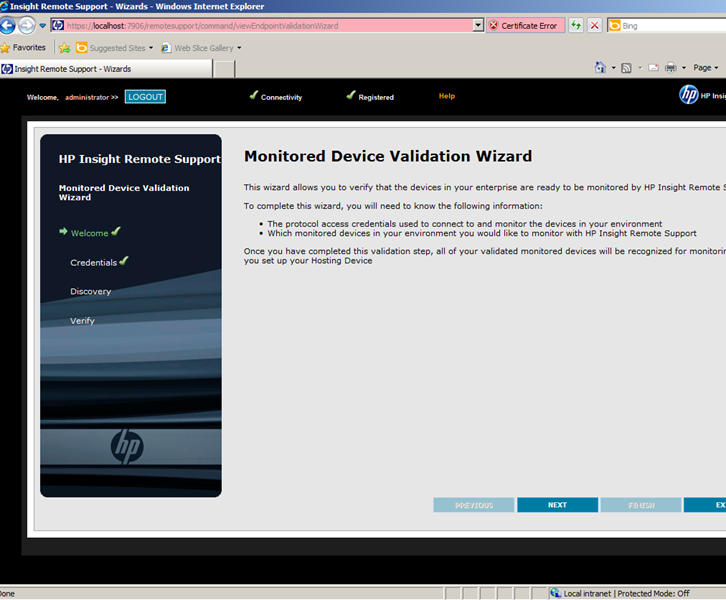Click the RSS feeds icon
Screen dimensions: 726x600
click(x=626, y=68)
